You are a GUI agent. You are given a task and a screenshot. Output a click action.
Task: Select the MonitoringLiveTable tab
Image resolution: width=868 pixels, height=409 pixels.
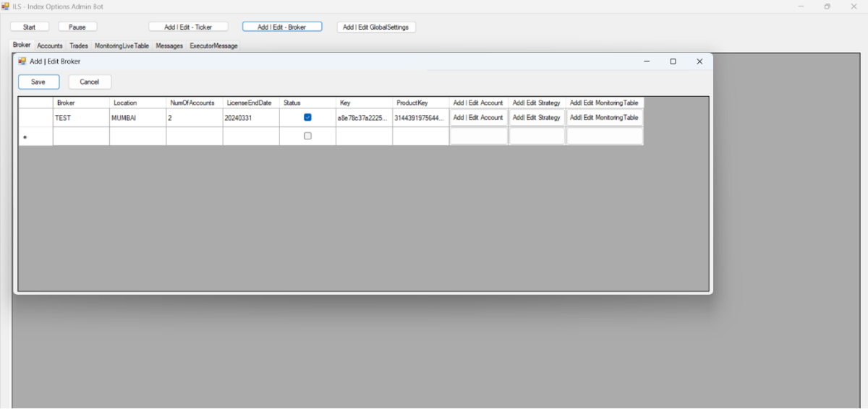pos(122,46)
